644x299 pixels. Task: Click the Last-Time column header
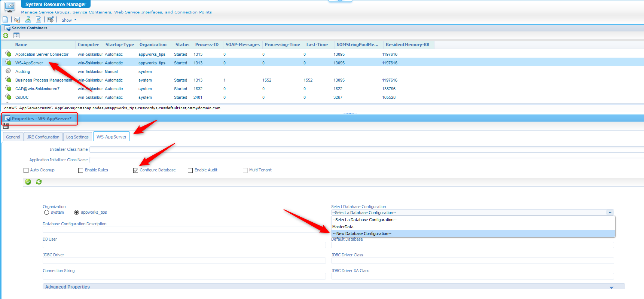click(317, 45)
